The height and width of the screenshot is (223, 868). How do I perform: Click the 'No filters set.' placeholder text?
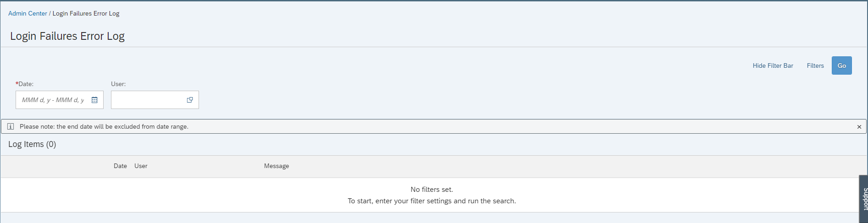tap(432, 189)
